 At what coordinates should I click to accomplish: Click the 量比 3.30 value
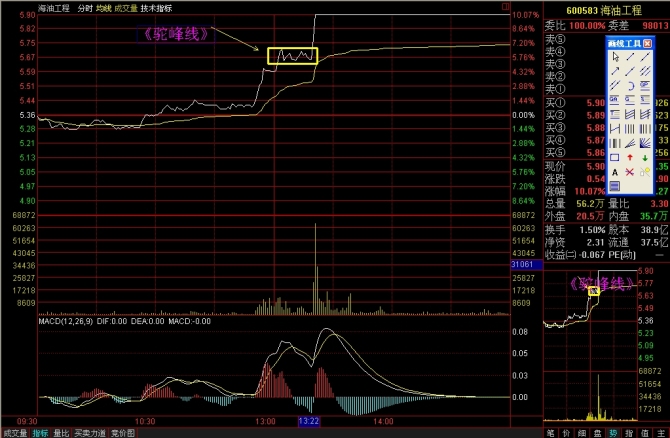coord(659,204)
